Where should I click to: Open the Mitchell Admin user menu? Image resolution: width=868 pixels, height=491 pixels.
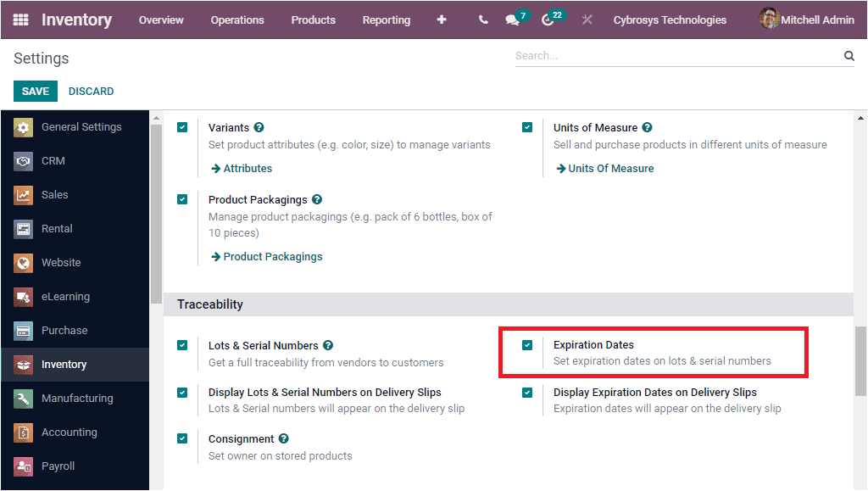point(805,20)
